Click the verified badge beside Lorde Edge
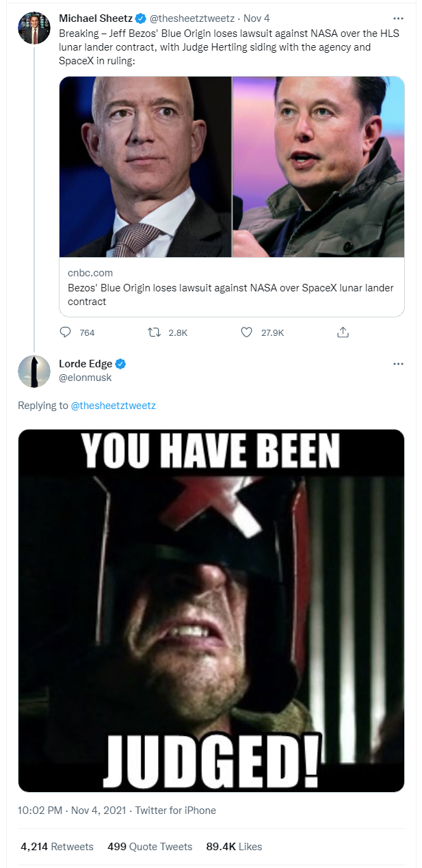 [x=120, y=364]
